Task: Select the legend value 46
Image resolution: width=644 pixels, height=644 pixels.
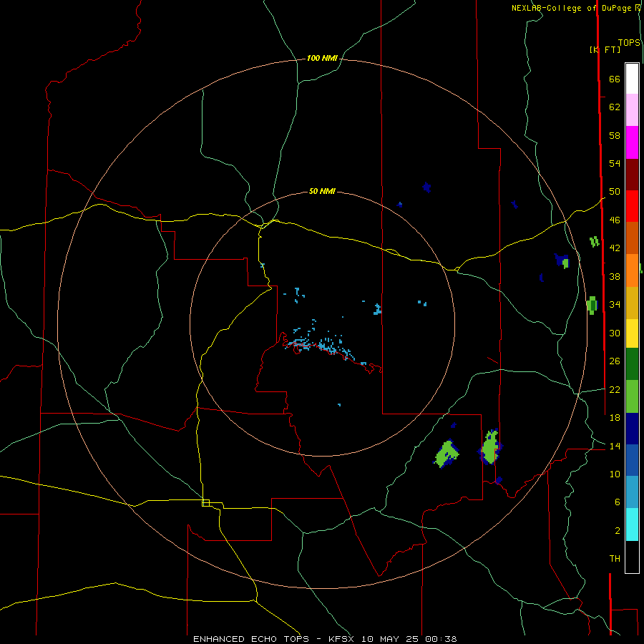Action: [x=615, y=220]
